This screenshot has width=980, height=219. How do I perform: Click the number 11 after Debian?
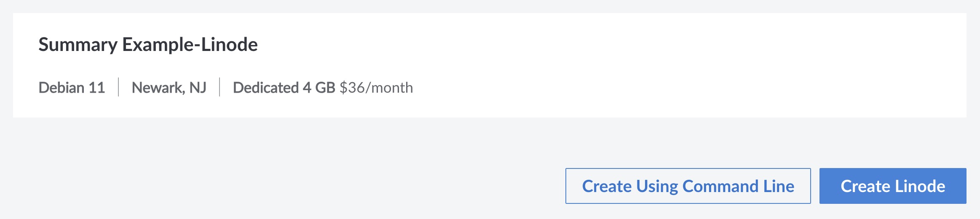pyautogui.click(x=96, y=88)
